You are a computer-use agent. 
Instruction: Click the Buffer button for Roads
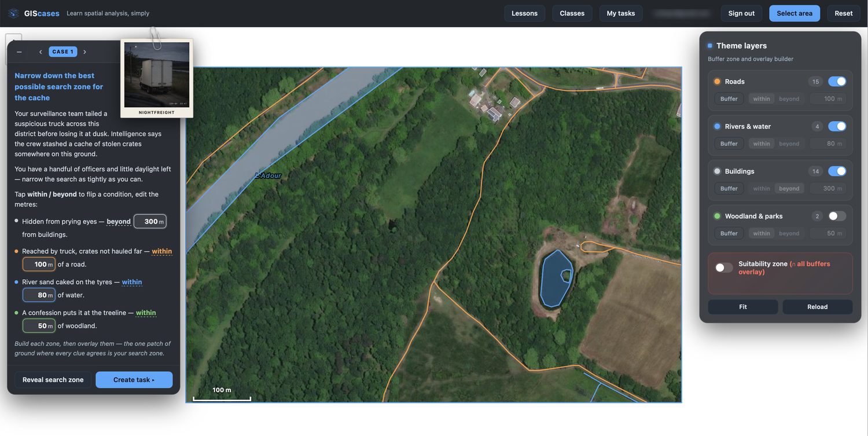pos(729,99)
